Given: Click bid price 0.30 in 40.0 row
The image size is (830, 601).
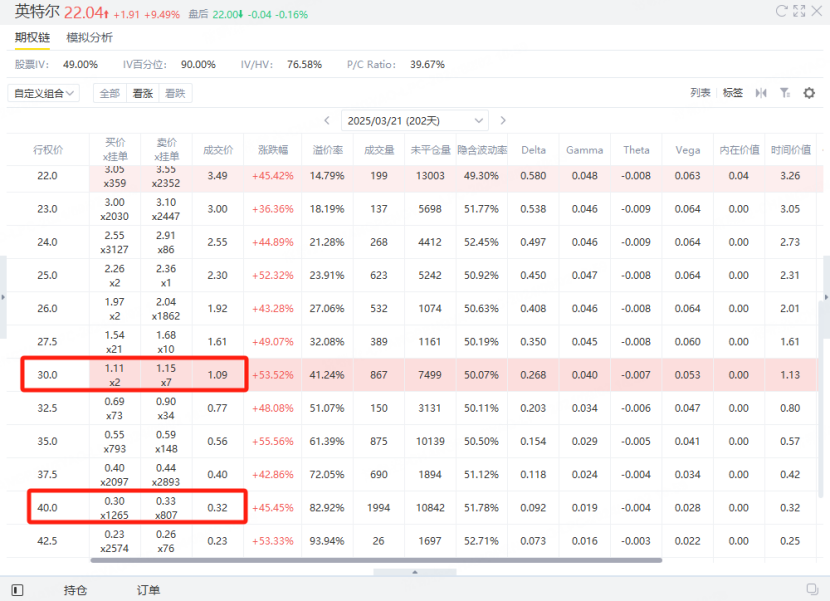Looking at the screenshot, I should pyautogui.click(x=114, y=501).
